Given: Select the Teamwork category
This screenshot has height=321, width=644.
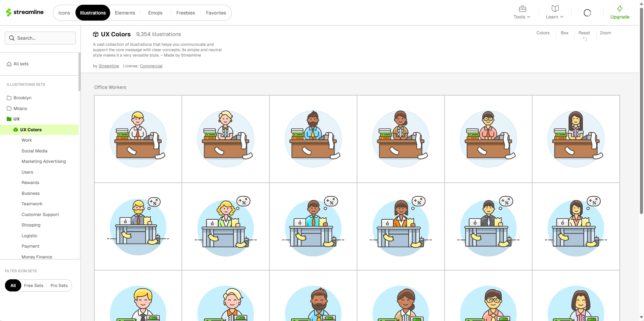Looking at the screenshot, I should pyautogui.click(x=32, y=204).
